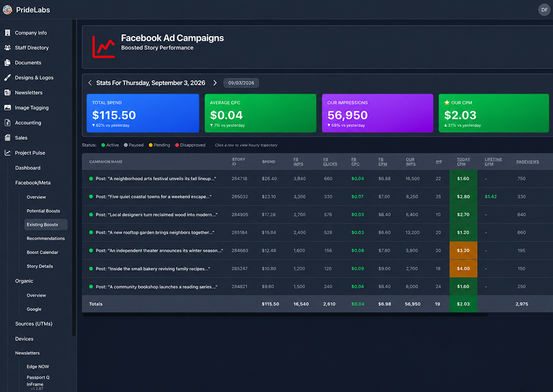Click the Designs & Logos brush icon

[8, 78]
